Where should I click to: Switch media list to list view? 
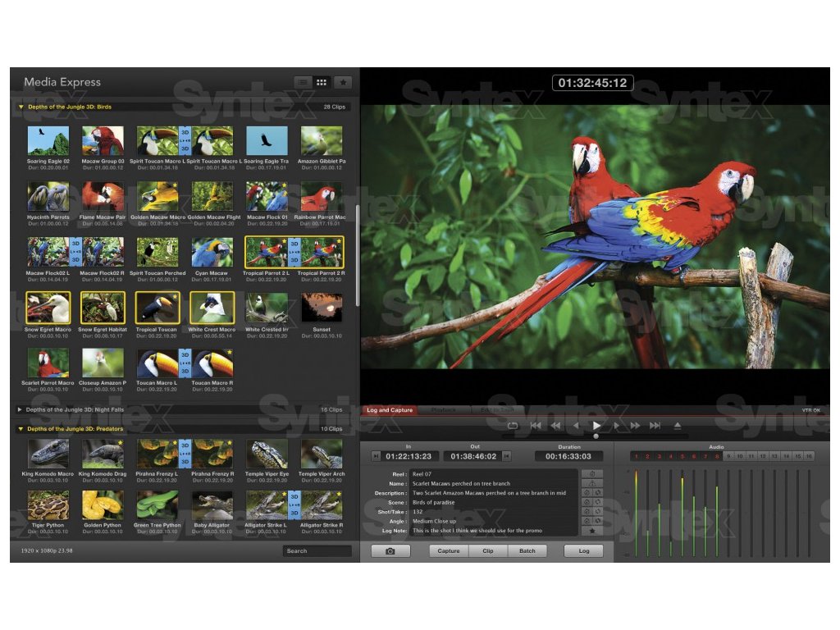304,82
